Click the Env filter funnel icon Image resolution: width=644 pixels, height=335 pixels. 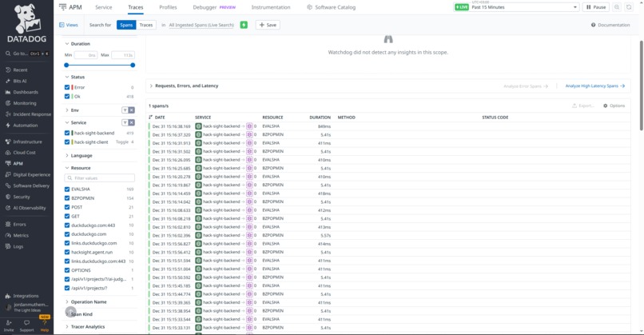tap(125, 110)
